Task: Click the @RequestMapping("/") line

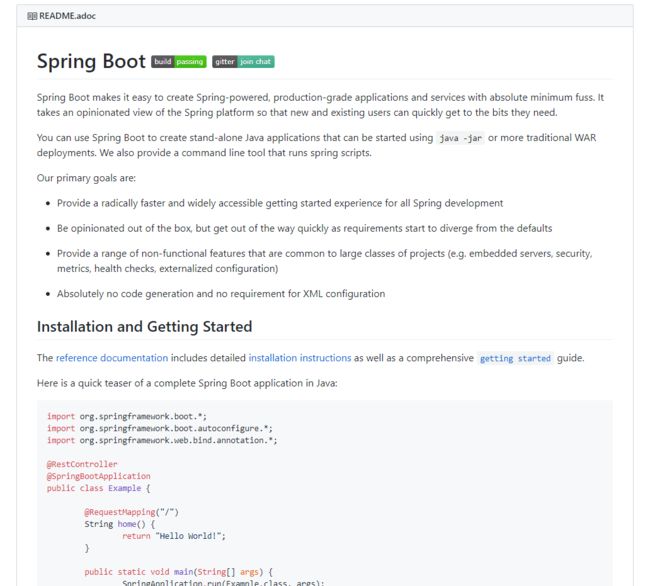Action: pyautogui.click(x=131, y=513)
